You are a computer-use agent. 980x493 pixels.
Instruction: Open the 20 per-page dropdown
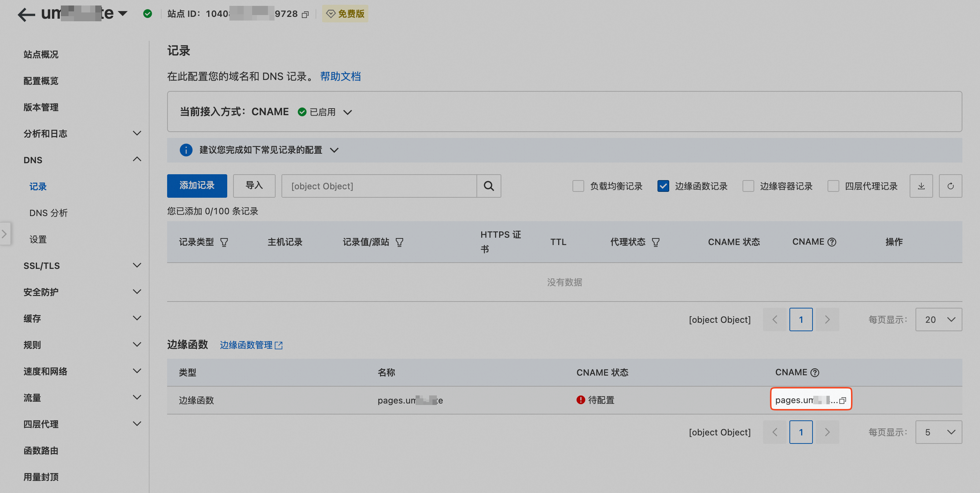click(x=939, y=319)
